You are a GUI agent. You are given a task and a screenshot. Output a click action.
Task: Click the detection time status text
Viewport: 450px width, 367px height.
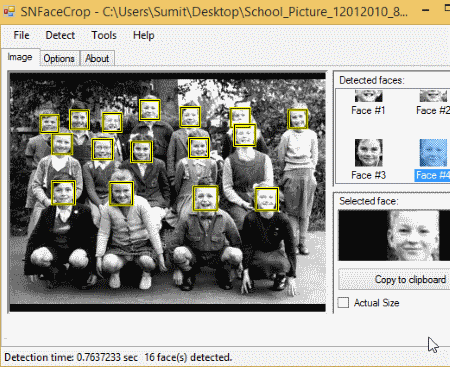(71, 357)
